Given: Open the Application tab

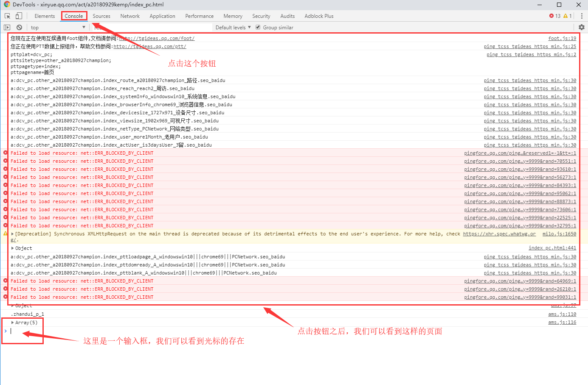Looking at the screenshot, I should tap(162, 16).
